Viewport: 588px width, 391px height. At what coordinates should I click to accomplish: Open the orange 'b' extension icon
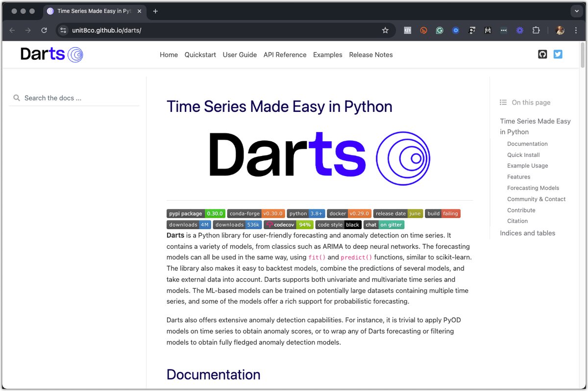click(x=423, y=30)
